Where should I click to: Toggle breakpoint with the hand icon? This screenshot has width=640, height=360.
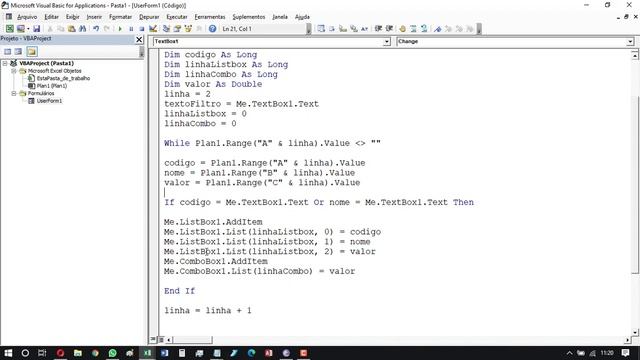[x=402, y=29]
